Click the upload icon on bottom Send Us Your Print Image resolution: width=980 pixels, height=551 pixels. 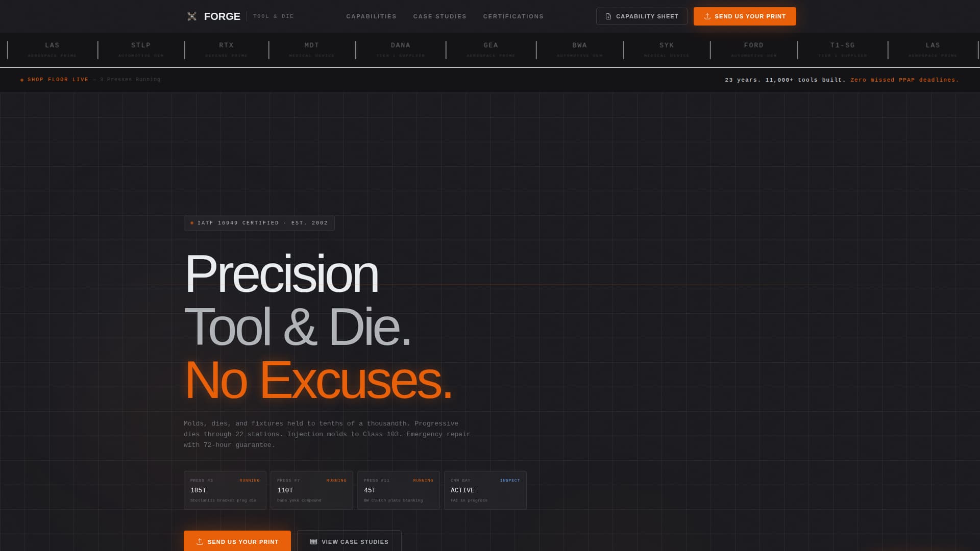pos(200,541)
